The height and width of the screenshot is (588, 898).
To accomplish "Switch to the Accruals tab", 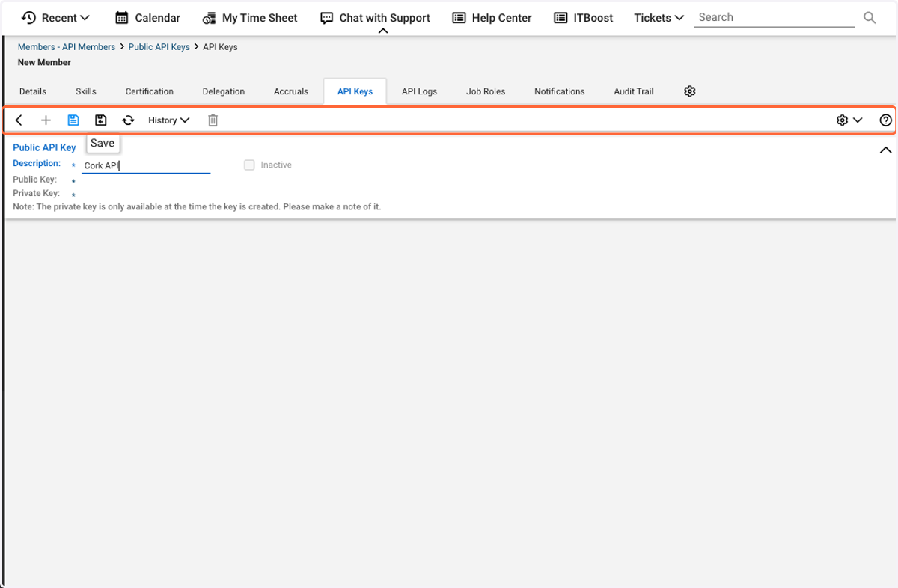I will point(291,91).
